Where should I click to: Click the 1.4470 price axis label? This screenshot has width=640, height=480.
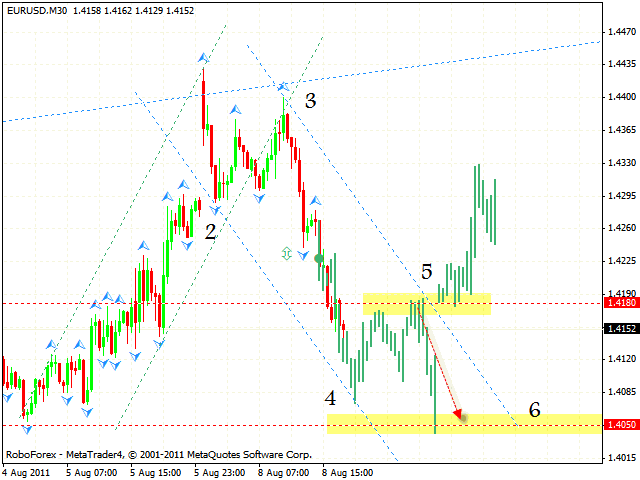tap(622, 31)
